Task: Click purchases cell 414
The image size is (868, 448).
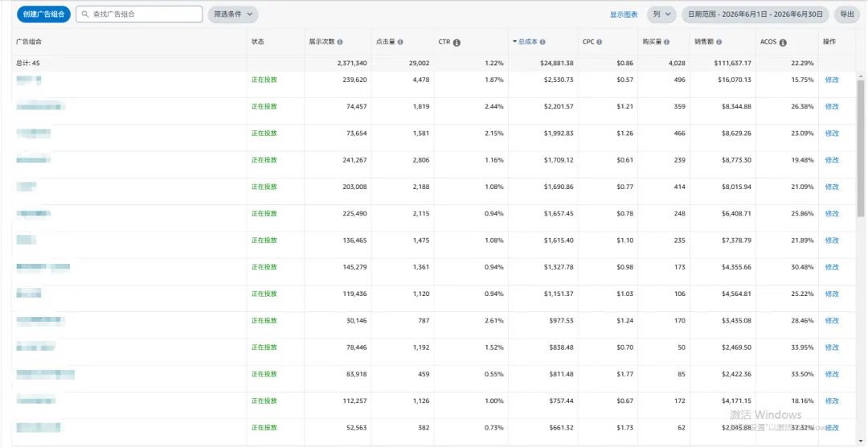Action: 679,187
